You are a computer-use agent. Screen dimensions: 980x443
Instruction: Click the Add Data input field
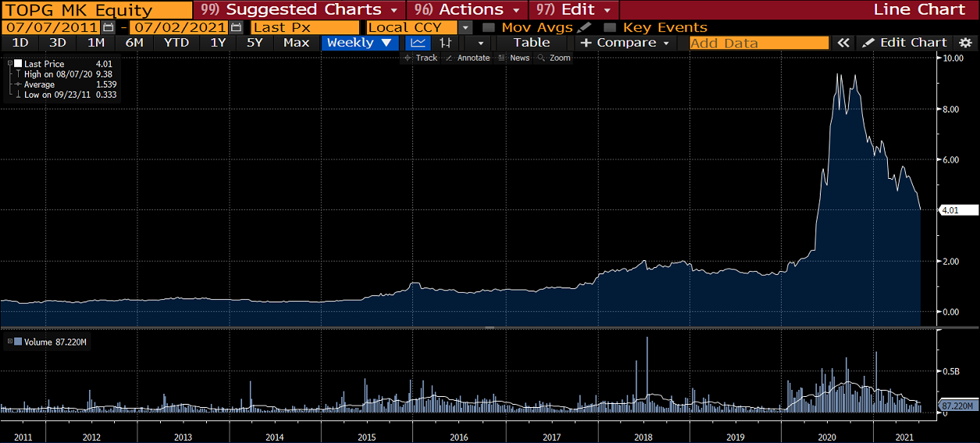click(758, 43)
